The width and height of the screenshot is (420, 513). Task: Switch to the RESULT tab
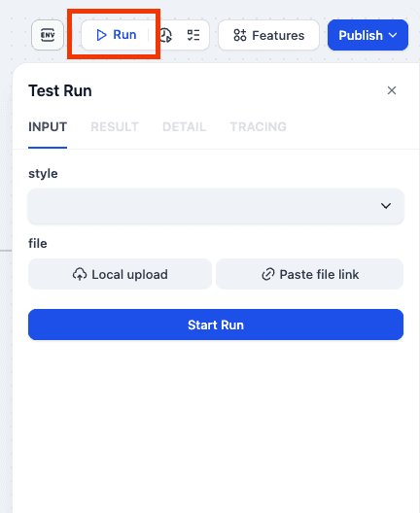(x=115, y=127)
